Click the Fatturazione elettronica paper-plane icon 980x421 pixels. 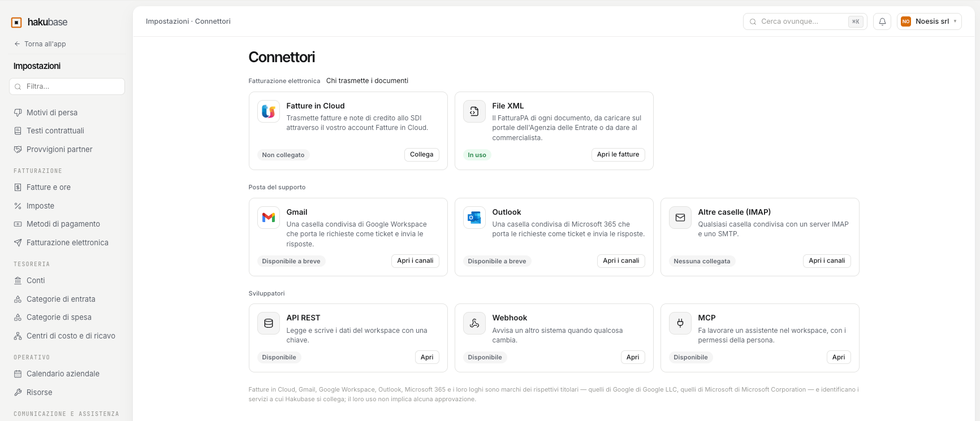[x=18, y=242]
